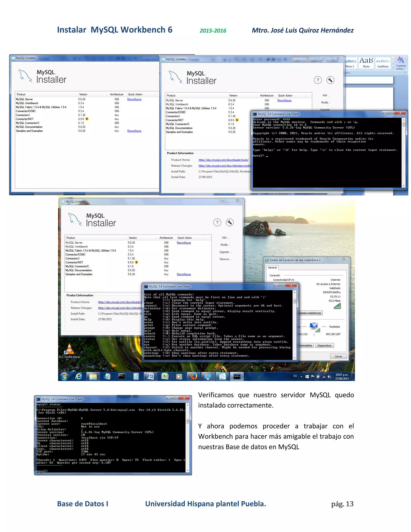Open wrench options icon in installer over desktop wallpaper

[x=230, y=222]
